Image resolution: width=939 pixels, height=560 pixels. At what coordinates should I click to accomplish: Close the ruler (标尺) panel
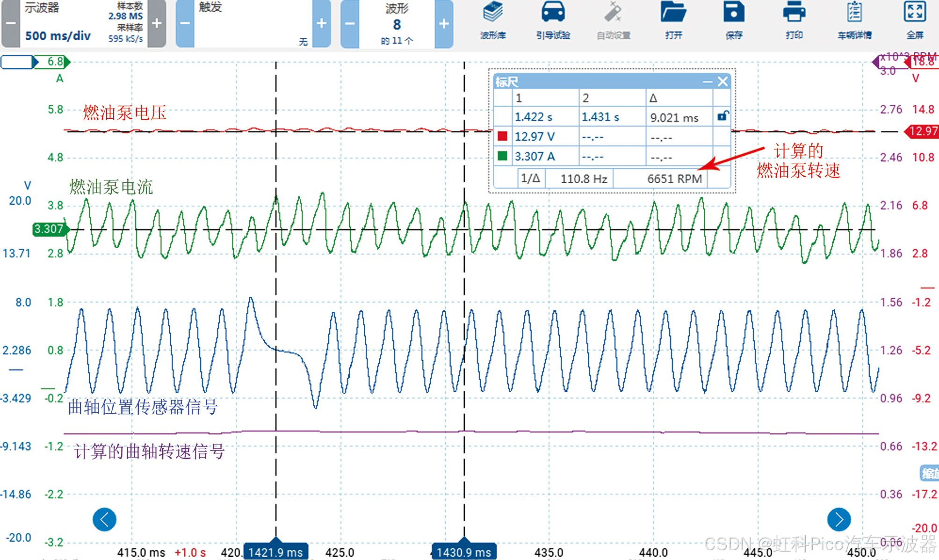tap(723, 82)
